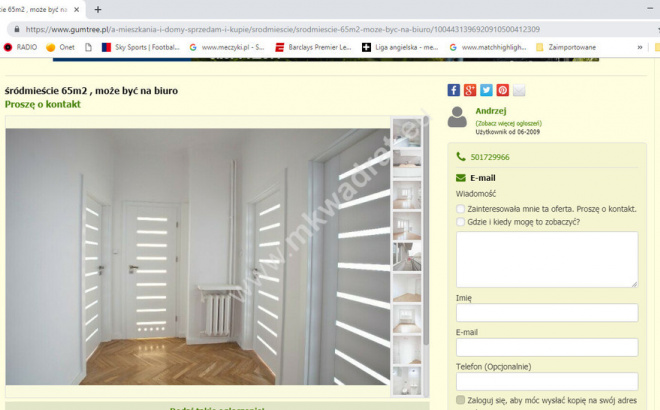The height and width of the screenshot is (410, 660).
Task: Click the Imię input field
Action: coord(547,313)
